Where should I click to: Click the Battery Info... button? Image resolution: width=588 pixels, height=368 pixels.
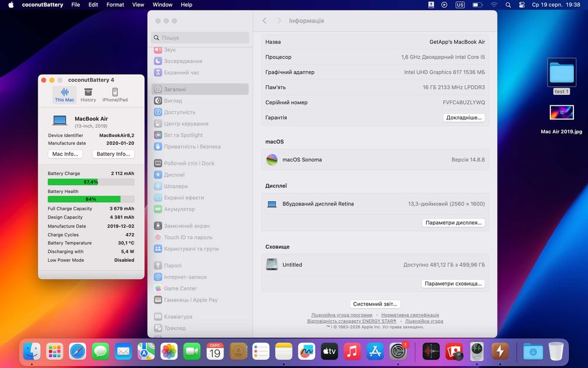click(113, 154)
